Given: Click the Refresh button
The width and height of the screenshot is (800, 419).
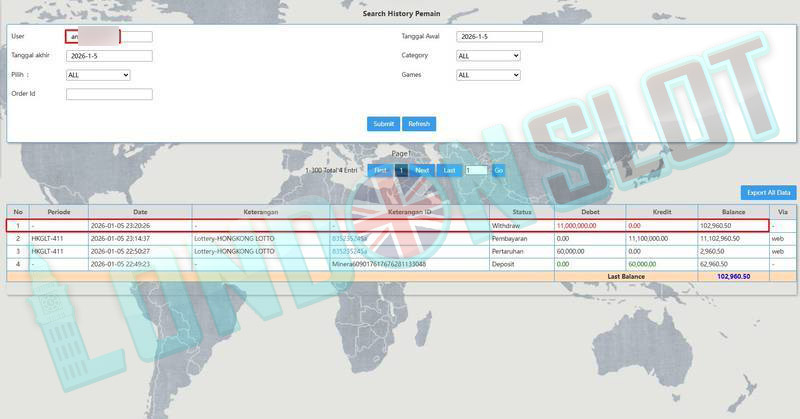Looking at the screenshot, I should 419,124.
